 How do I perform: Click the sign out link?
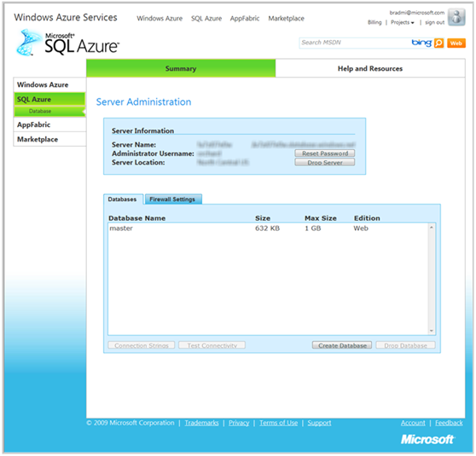click(x=435, y=22)
